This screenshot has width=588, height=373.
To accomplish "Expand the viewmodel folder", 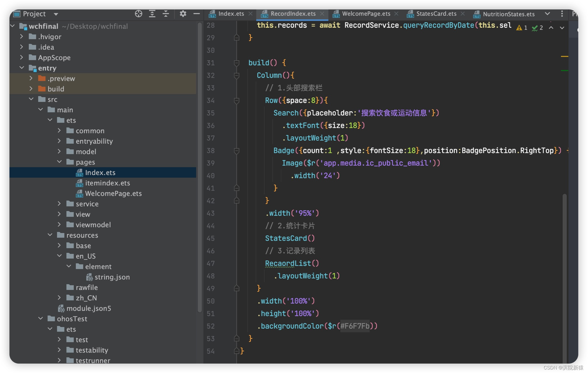I will 59,224.
